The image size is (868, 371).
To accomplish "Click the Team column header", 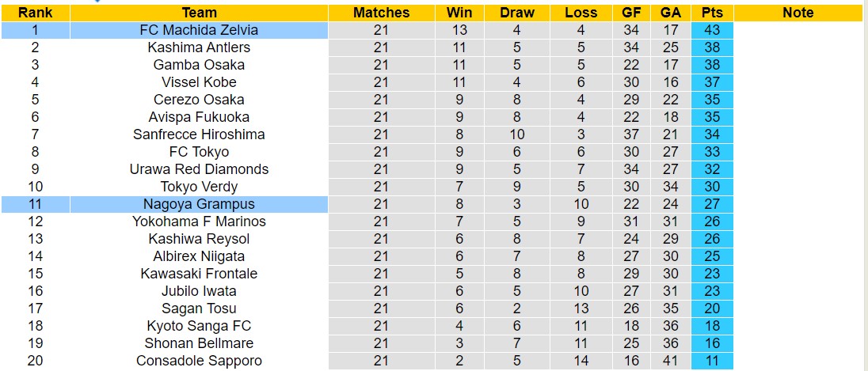I will 199,13.
